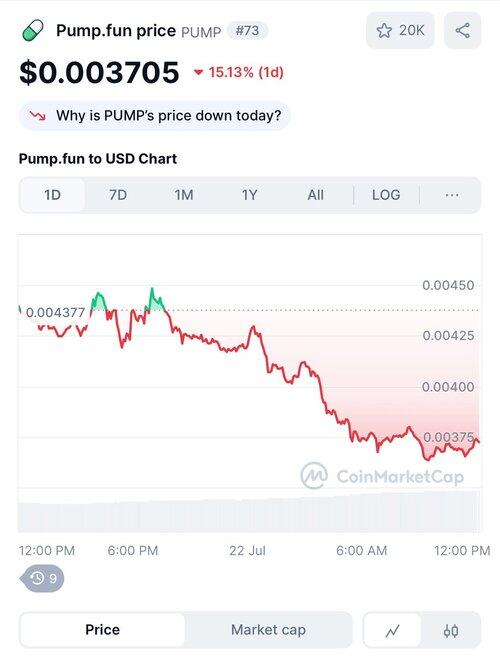The image size is (500, 656).
Task: Open the share icon button
Action: (x=462, y=31)
